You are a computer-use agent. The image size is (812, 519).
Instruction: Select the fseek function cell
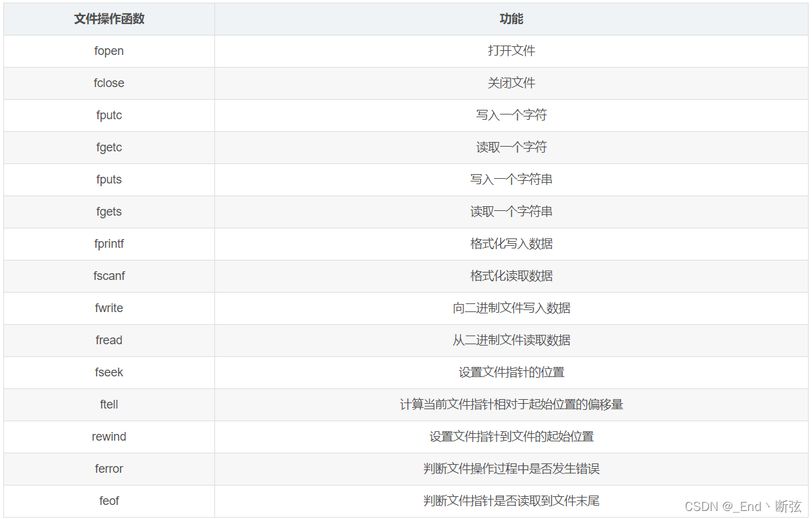pyautogui.click(x=109, y=372)
